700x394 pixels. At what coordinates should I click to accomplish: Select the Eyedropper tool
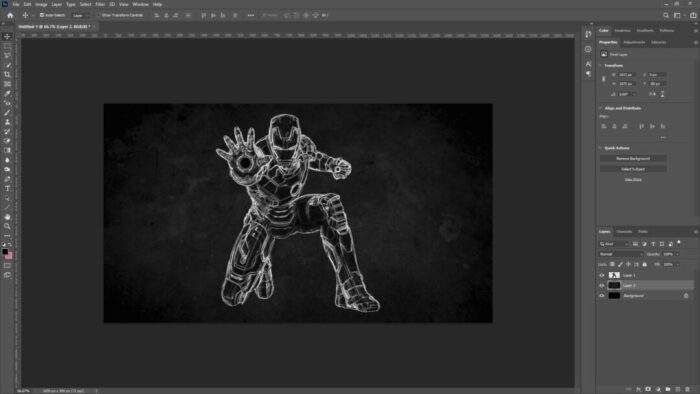pos(7,94)
